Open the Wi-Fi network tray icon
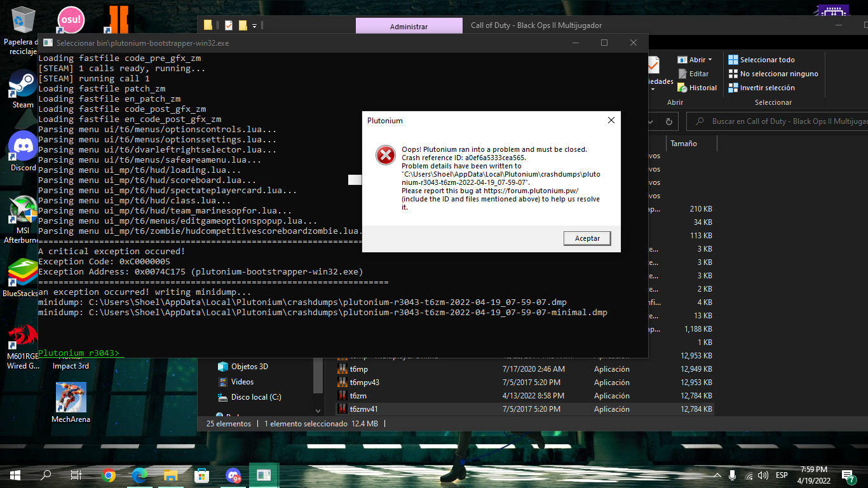Screen dimensions: 868x488 point(749,475)
